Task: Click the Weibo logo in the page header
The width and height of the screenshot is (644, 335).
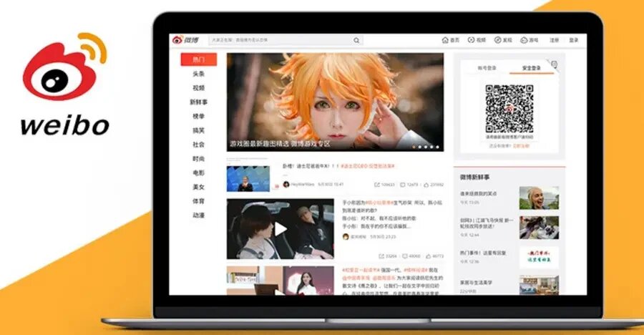Action: pos(185,40)
